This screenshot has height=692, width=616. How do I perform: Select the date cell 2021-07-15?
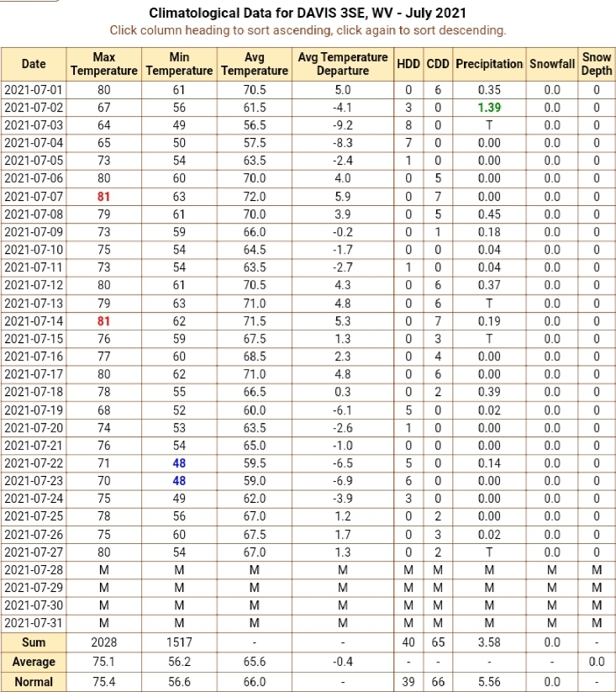click(34, 339)
